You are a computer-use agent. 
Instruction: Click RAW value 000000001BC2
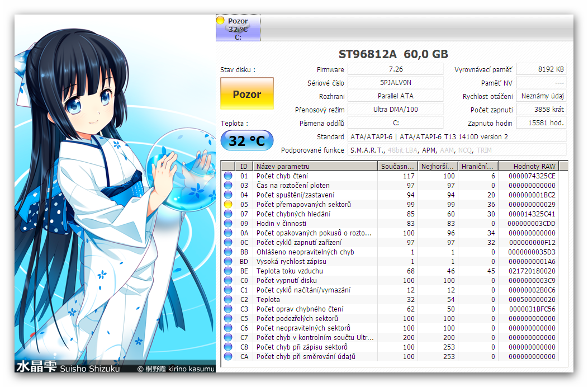532,195
